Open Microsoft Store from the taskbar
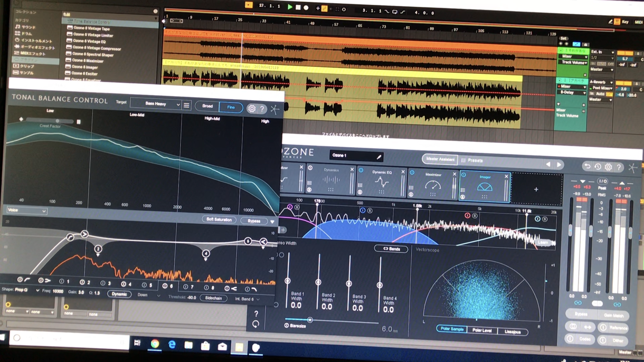 [205, 346]
